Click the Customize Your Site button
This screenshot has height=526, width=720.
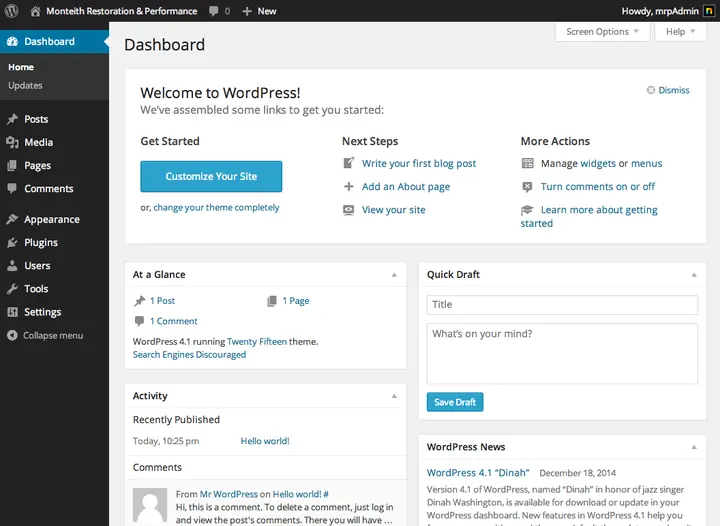(x=211, y=176)
